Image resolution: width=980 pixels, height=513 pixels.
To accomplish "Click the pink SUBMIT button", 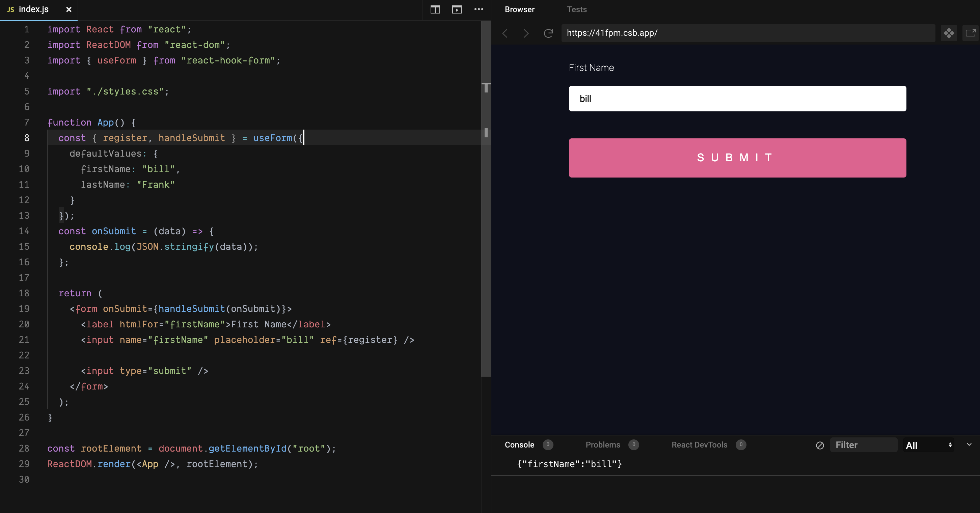I will (737, 158).
